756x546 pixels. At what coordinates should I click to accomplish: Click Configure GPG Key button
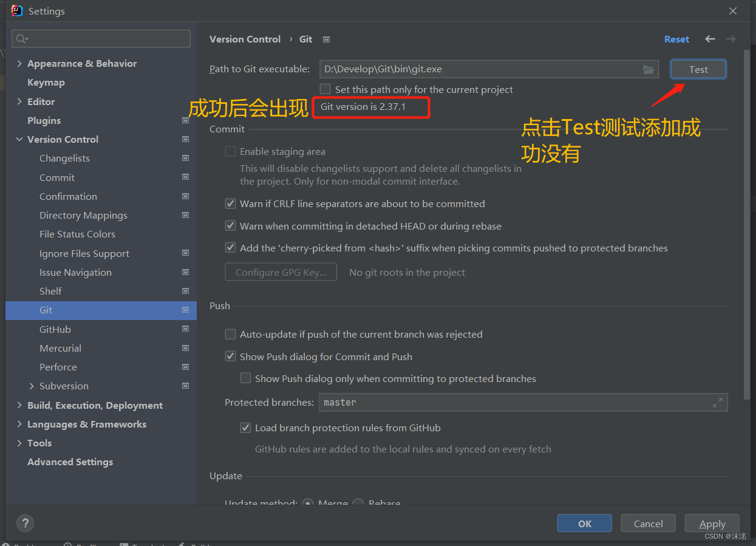coord(281,272)
